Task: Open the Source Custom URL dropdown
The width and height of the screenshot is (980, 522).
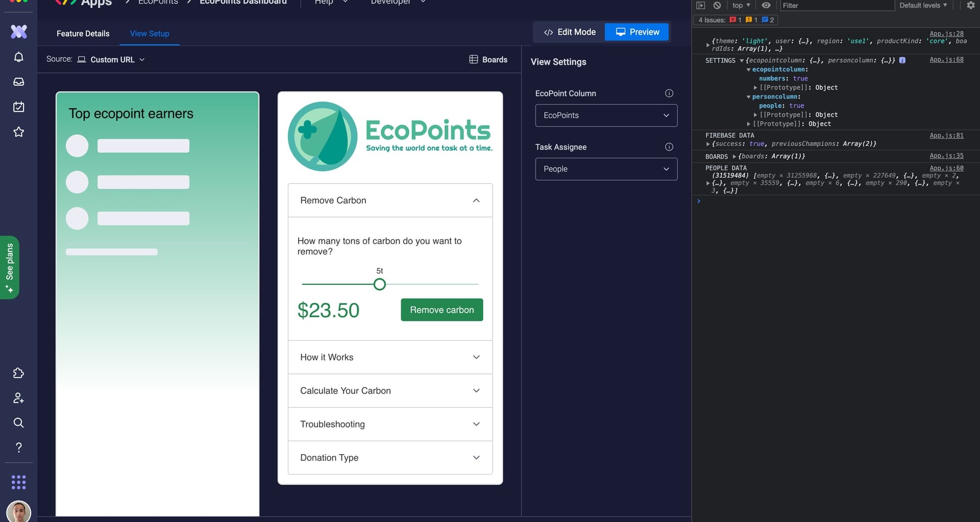Action: point(111,59)
